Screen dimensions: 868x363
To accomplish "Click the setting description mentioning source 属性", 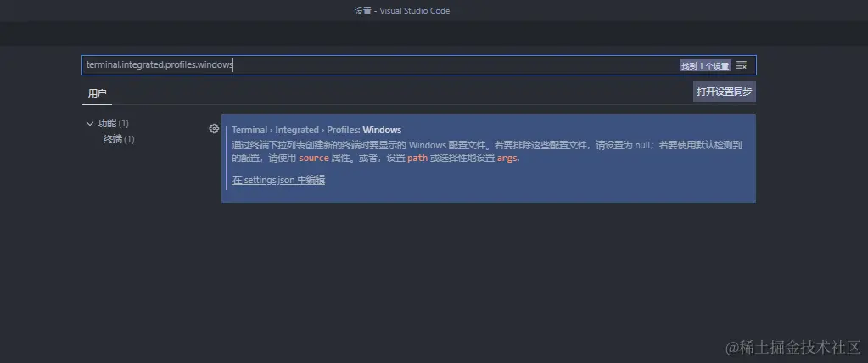I will 486,152.
